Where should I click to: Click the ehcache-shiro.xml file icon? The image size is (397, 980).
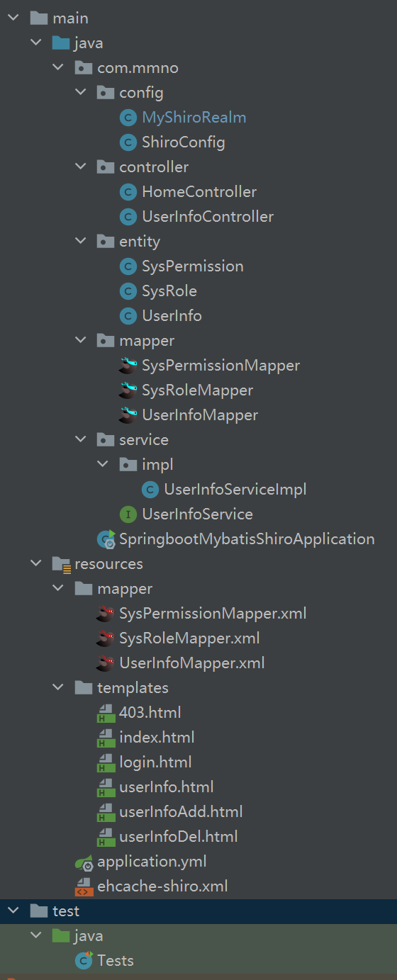(x=84, y=886)
